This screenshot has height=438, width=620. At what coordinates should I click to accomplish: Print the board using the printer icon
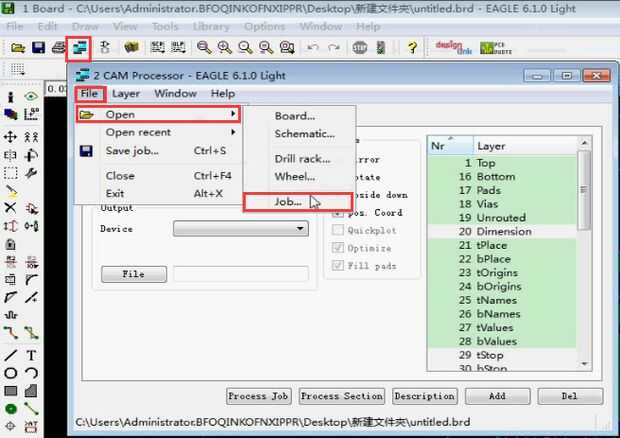pyautogui.click(x=59, y=48)
